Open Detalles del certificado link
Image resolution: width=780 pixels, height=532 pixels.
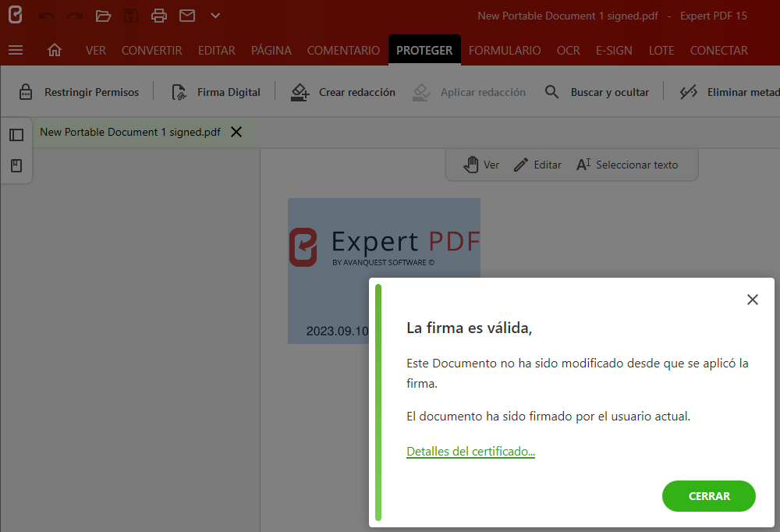(x=470, y=452)
